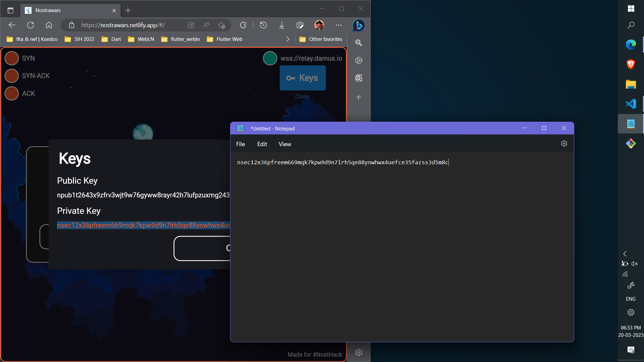Viewport: 644px width, 362px height.
Task: Open the browser Extensions puzzle icon
Action: (243, 25)
